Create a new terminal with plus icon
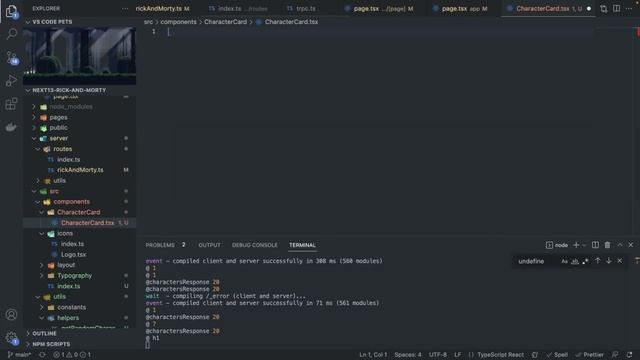 tap(576, 245)
